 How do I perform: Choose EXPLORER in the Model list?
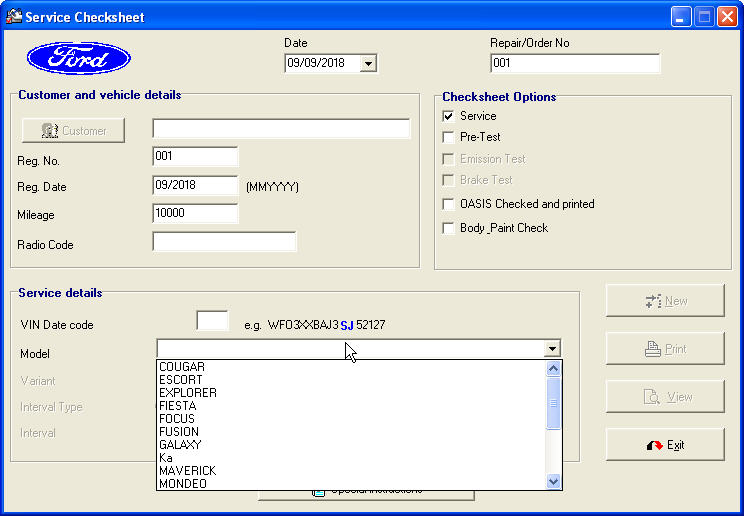[x=352, y=393]
